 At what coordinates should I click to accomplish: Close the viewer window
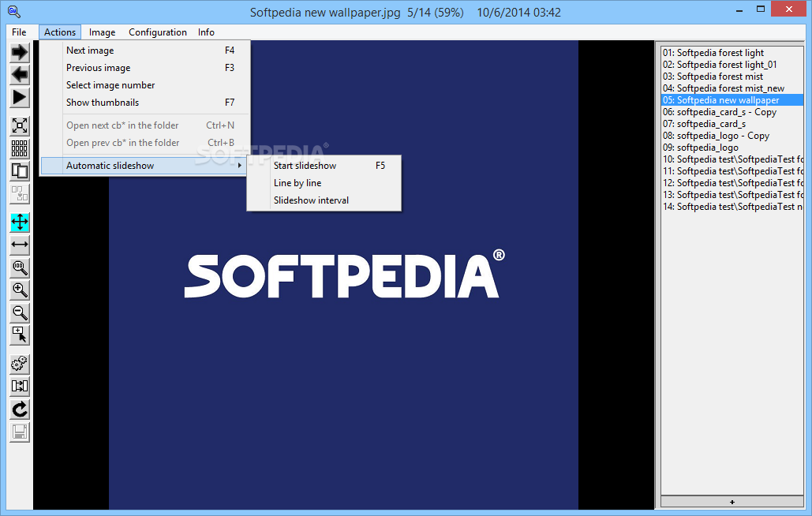click(x=788, y=9)
